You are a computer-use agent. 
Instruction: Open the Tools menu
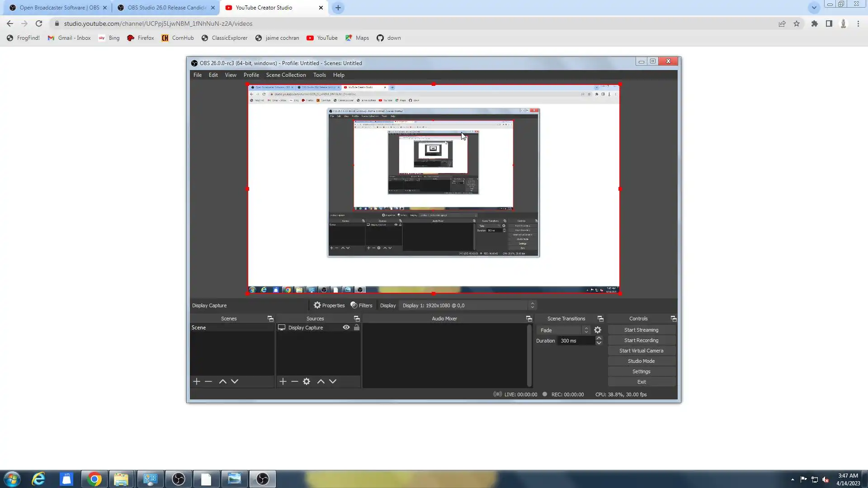[319, 75]
